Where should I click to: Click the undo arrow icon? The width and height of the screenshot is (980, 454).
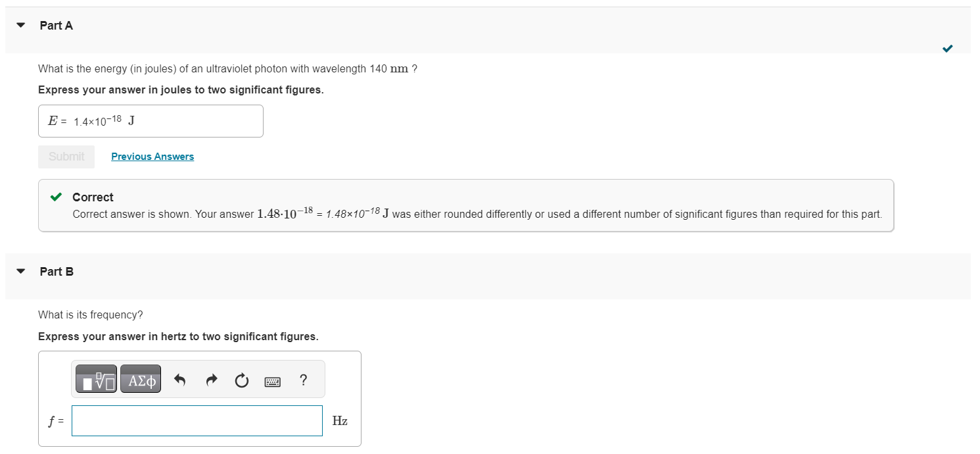pos(180,380)
